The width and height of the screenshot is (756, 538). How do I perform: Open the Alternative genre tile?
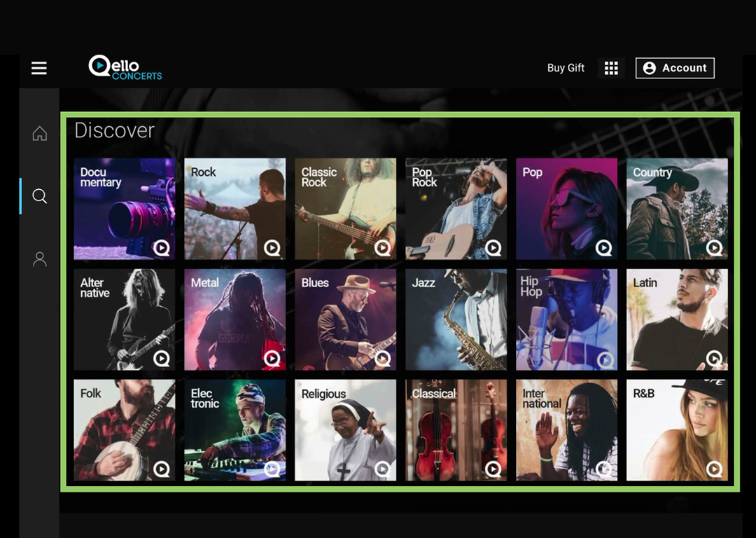coord(125,319)
